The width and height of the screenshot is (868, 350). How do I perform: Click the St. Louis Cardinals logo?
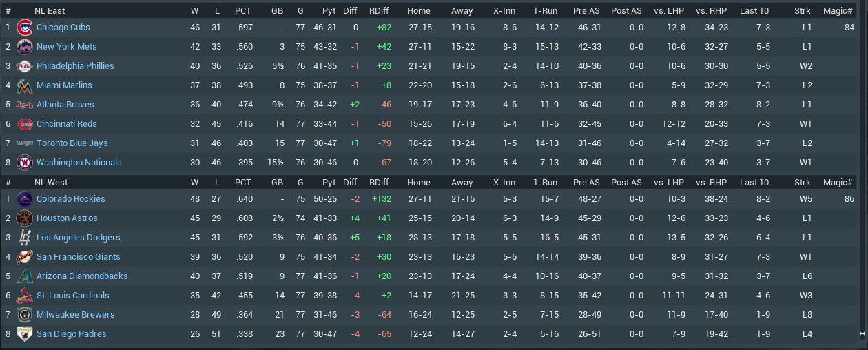click(x=24, y=296)
